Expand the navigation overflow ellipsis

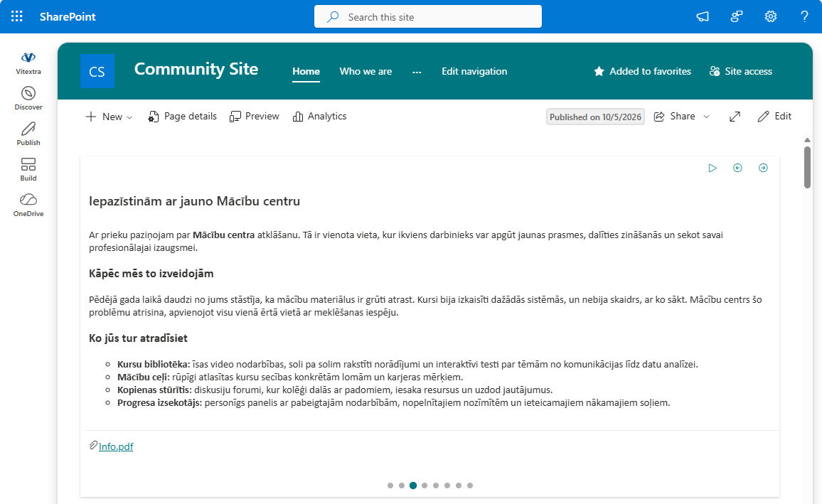(417, 72)
